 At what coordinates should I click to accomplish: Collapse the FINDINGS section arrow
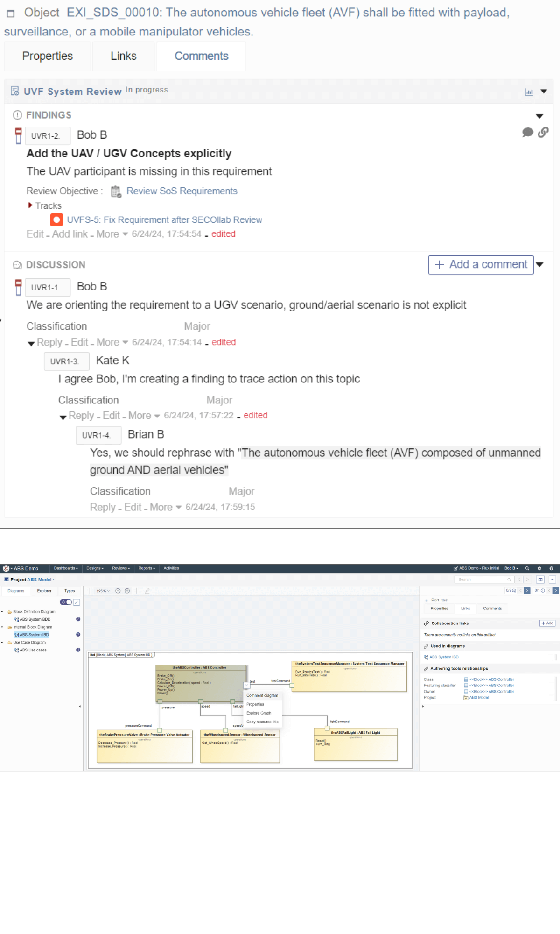[539, 116]
